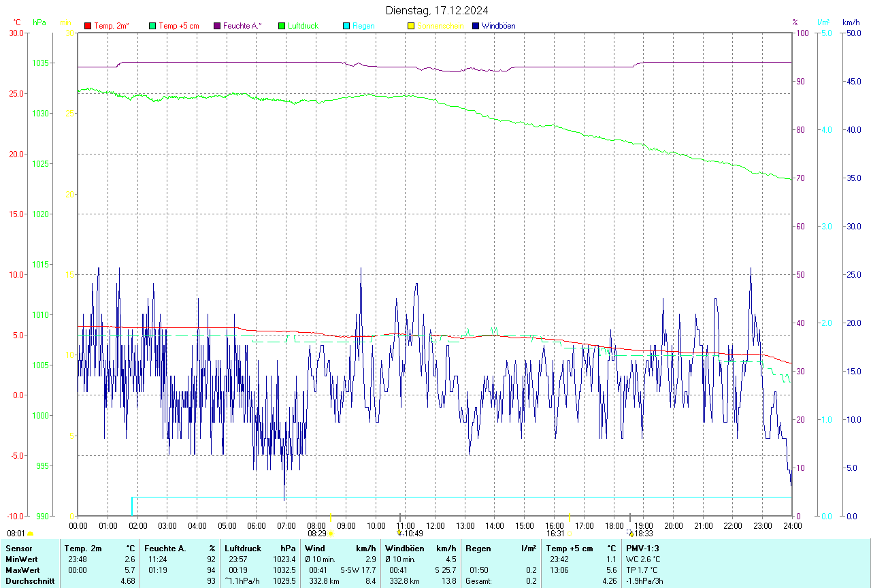This screenshot has width=871, height=588.
Task: Click the average temperature value 4.68
Action: click(128, 581)
